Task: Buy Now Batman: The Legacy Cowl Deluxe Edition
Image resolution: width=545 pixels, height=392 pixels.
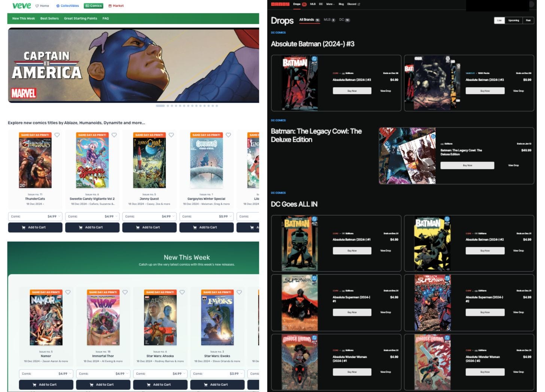Action: point(467,165)
